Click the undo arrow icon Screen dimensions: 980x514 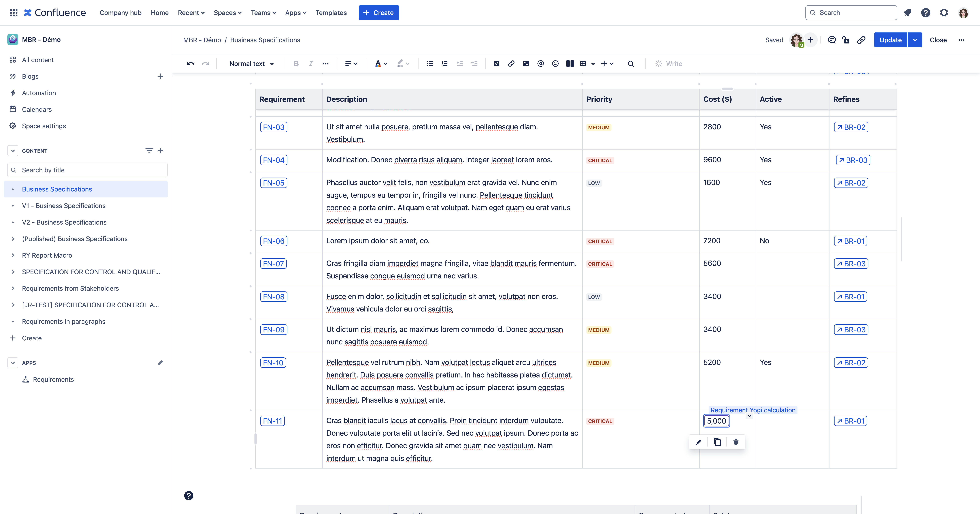[x=191, y=64]
